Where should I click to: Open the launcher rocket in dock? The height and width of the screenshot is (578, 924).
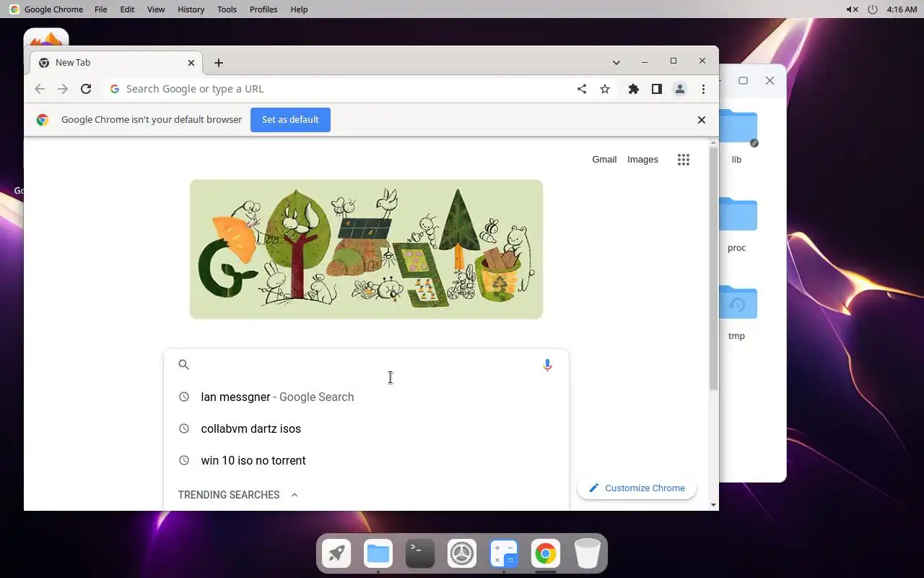point(336,554)
